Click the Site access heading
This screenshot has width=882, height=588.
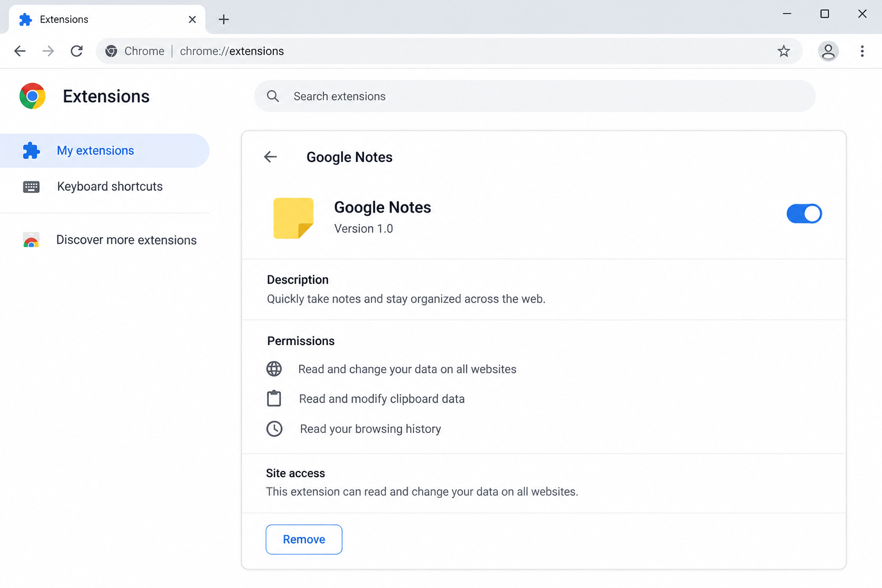(x=295, y=473)
